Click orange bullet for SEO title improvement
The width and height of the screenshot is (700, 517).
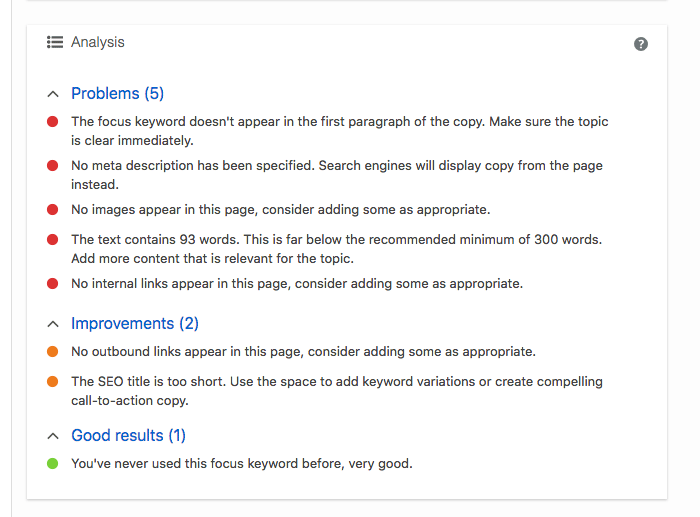pyautogui.click(x=53, y=382)
